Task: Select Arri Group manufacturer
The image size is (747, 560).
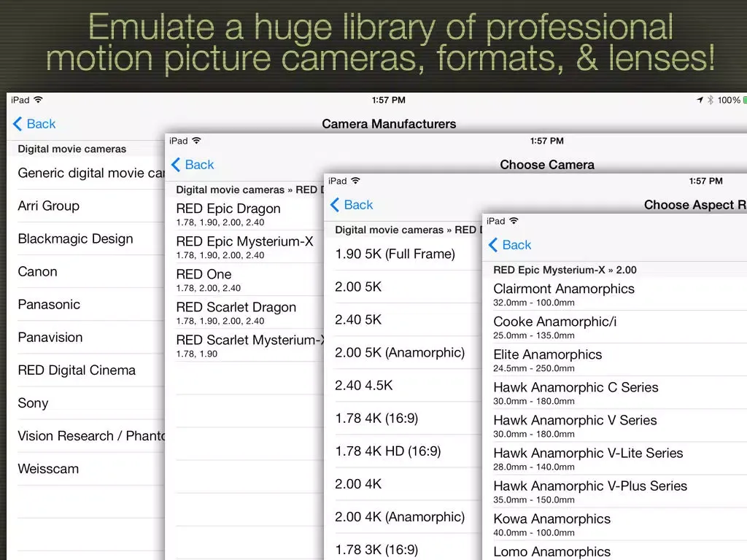Action: pyautogui.click(x=49, y=206)
